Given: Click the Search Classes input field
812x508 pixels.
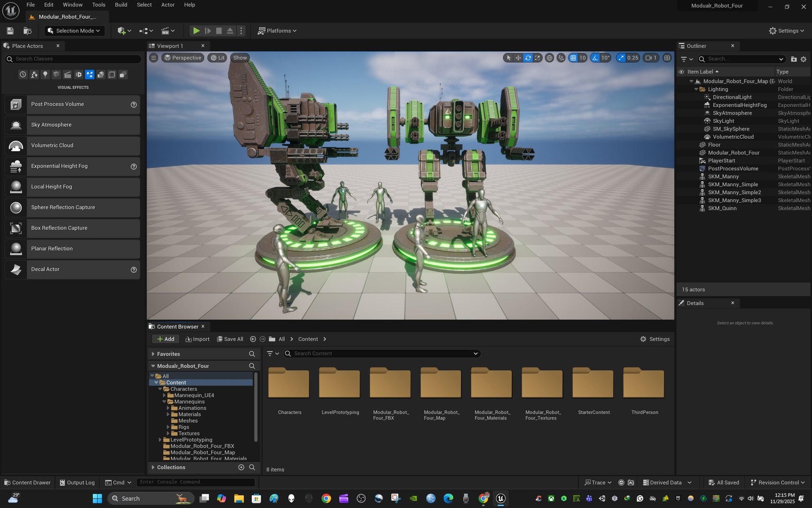Looking at the screenshot, I should click(73, 59).
